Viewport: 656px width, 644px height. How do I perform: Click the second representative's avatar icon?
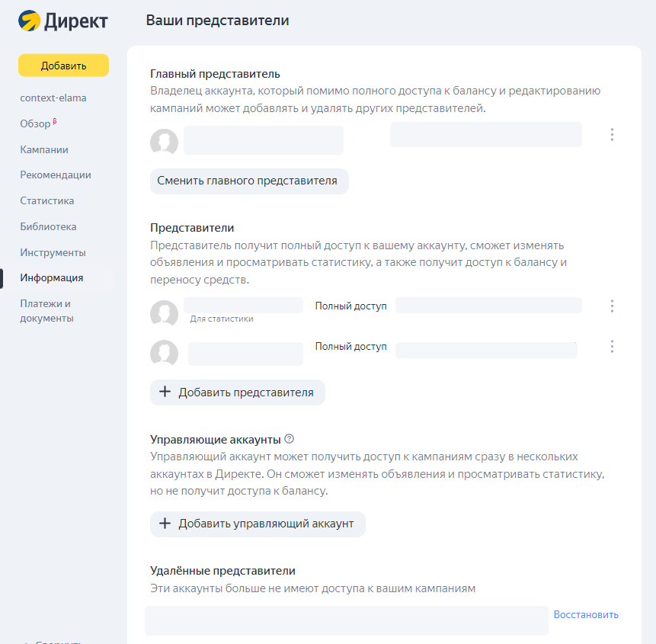(164, 354)
